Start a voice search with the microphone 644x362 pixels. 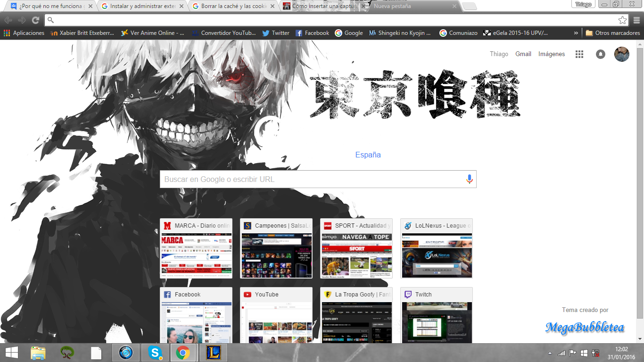click(469, 179)
